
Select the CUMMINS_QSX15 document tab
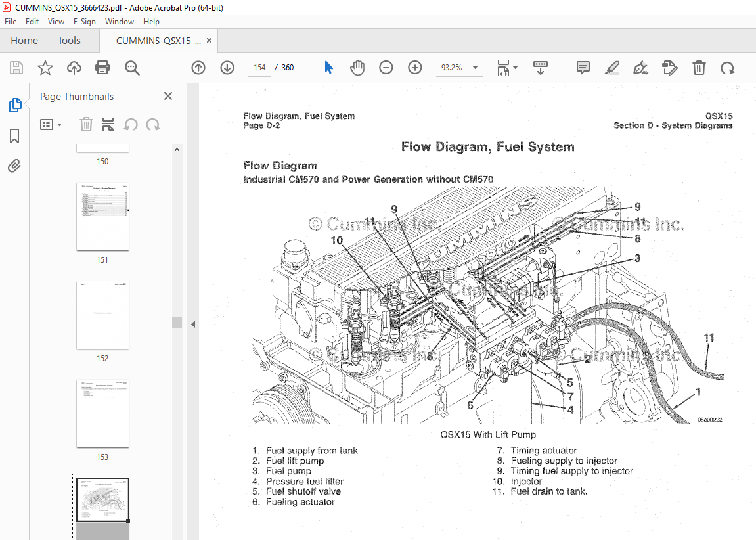(x=158, y=41)
